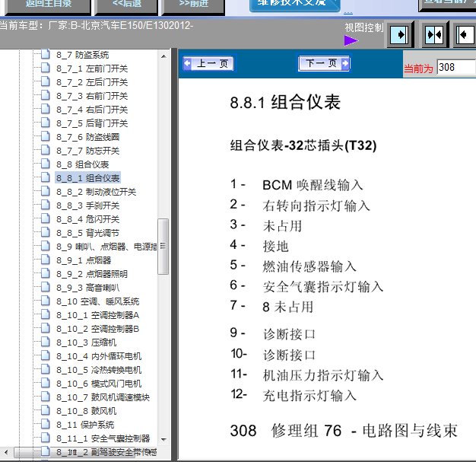Open tree item 8_9 喇叭、点烟器
This screenshot has width=476, height=462.
106,247
